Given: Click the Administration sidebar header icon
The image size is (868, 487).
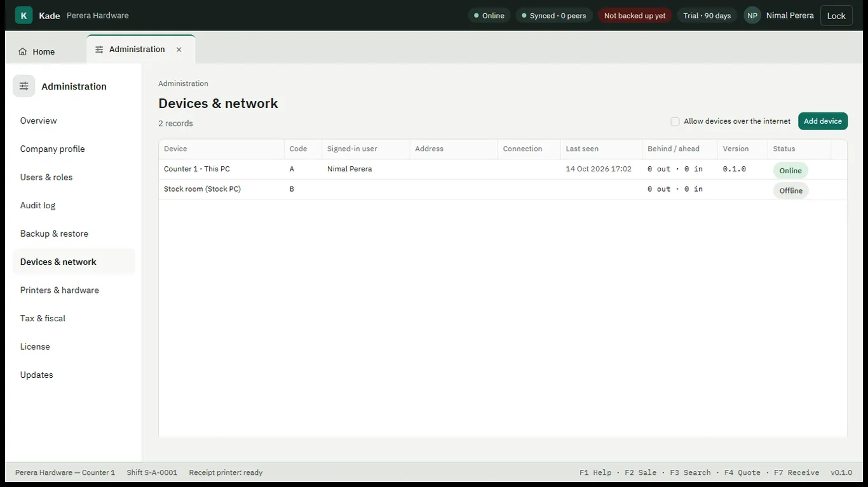Looking at the screenshot, I should click(x=24, y=86).
